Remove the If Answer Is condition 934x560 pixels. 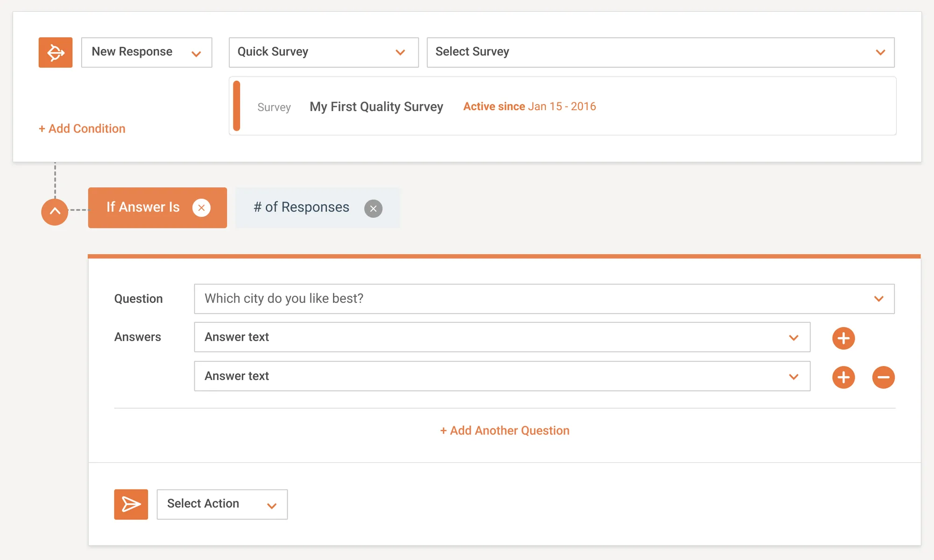tap(201, 208)
